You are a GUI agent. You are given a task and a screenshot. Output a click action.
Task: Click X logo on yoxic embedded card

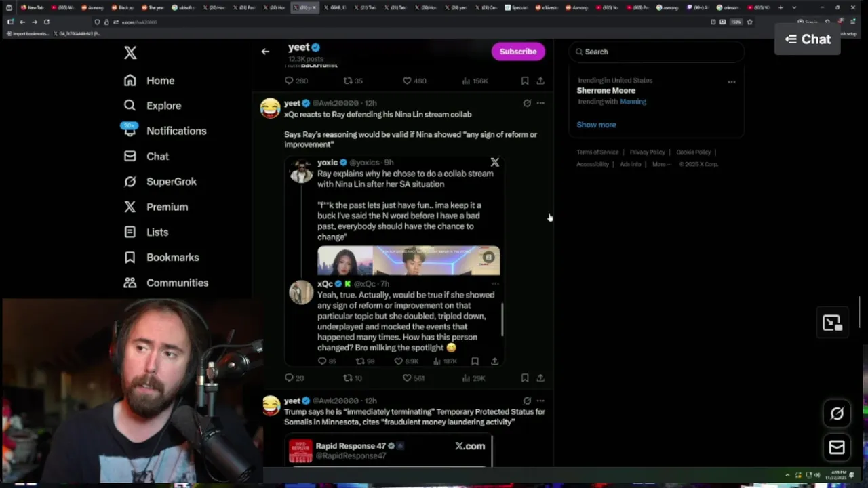pyautogui.click(x=494, y=163)
